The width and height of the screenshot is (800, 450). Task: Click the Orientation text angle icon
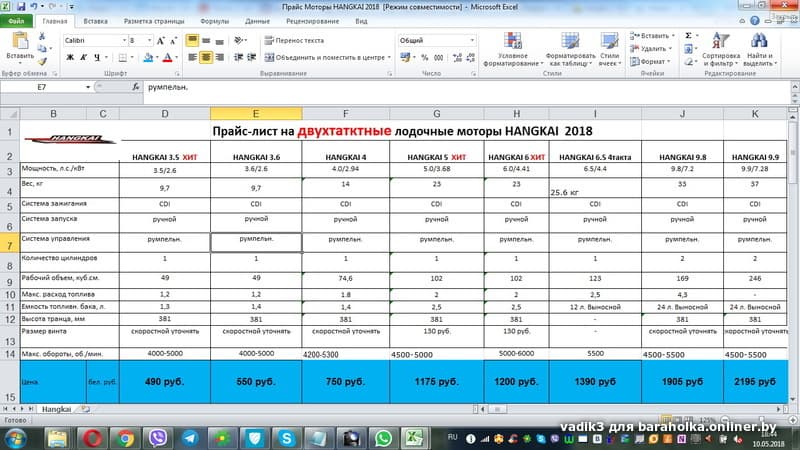238,40
